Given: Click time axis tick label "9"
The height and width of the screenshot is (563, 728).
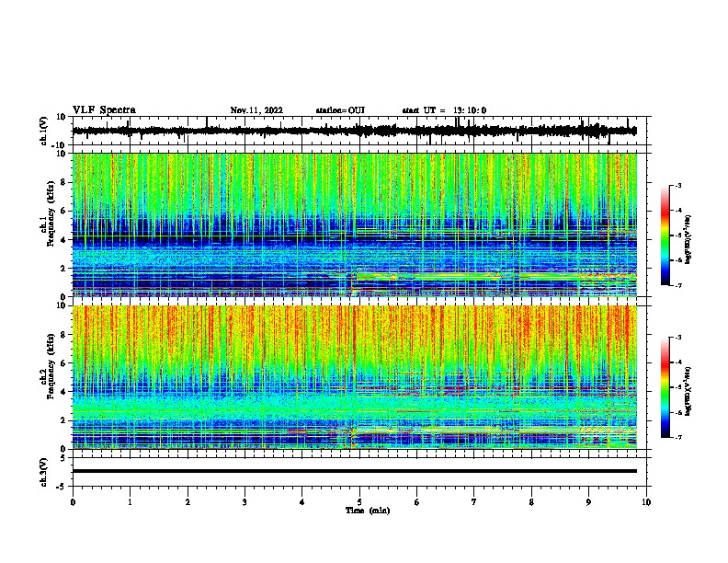Looking at the screenshot, I should click(x=588, y=502).
